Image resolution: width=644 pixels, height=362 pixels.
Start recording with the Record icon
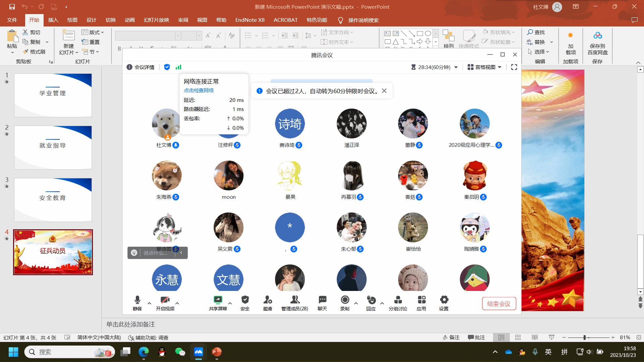point(345,300)
